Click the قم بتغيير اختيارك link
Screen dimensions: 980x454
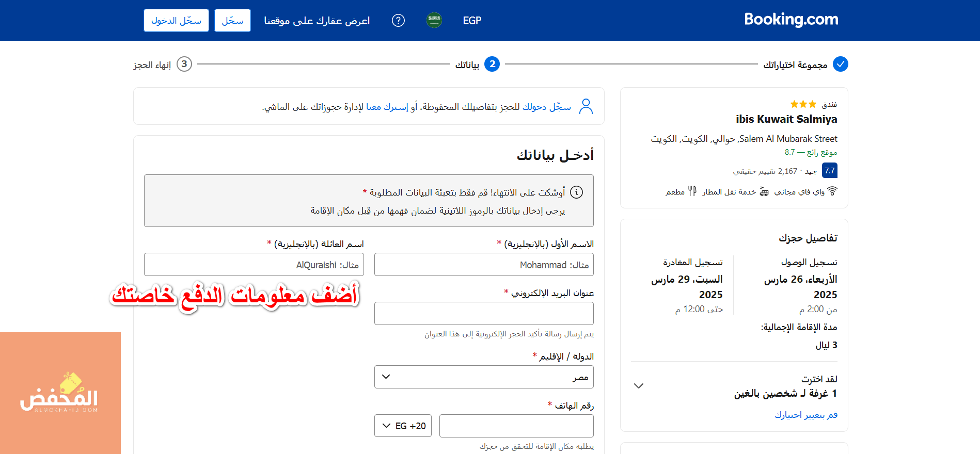(805, 415)
